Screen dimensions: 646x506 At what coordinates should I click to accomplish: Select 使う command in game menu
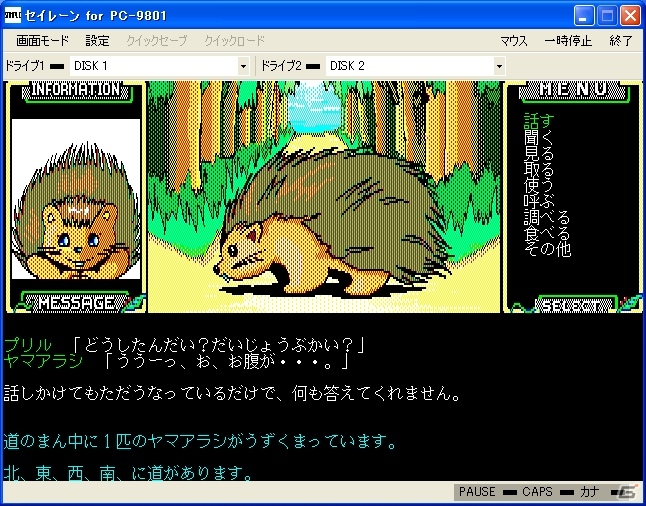click(539, 185)
